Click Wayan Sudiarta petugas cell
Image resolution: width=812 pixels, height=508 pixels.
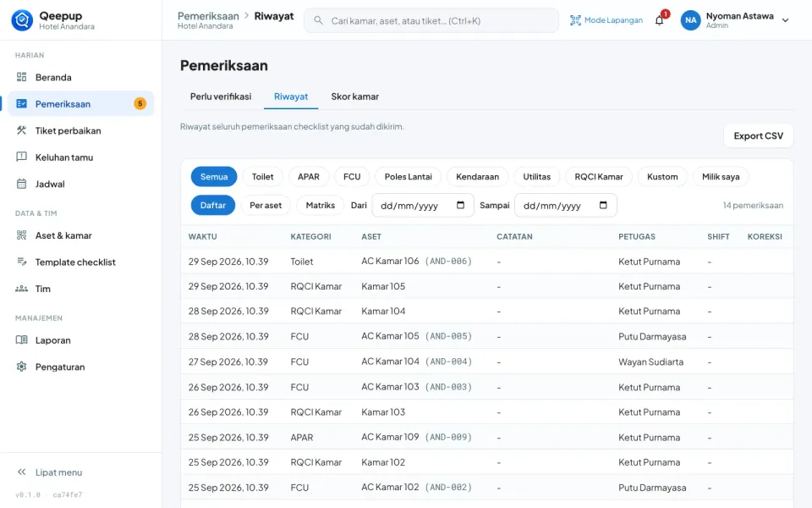pos(651,362)
